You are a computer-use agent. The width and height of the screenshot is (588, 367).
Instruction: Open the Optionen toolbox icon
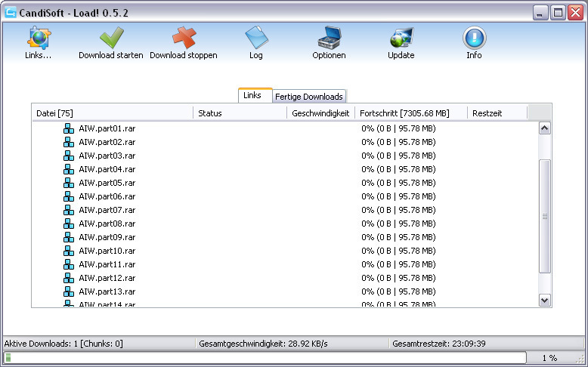pyautogui.click(x=330, y=38)
